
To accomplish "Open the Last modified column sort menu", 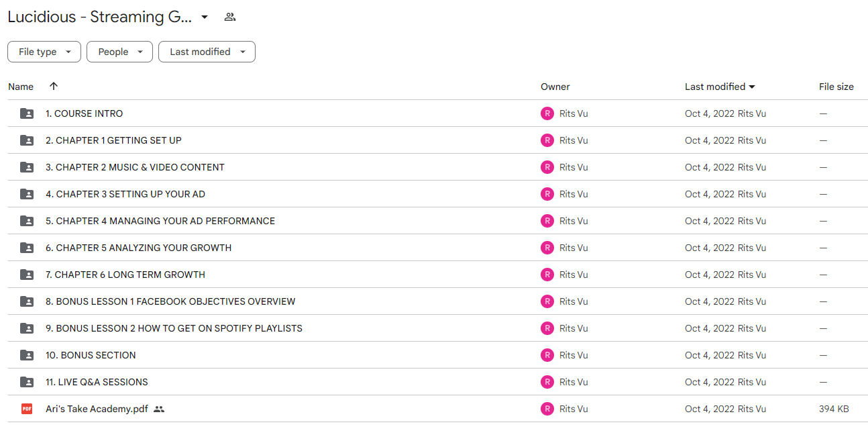I will click(720, 87).
